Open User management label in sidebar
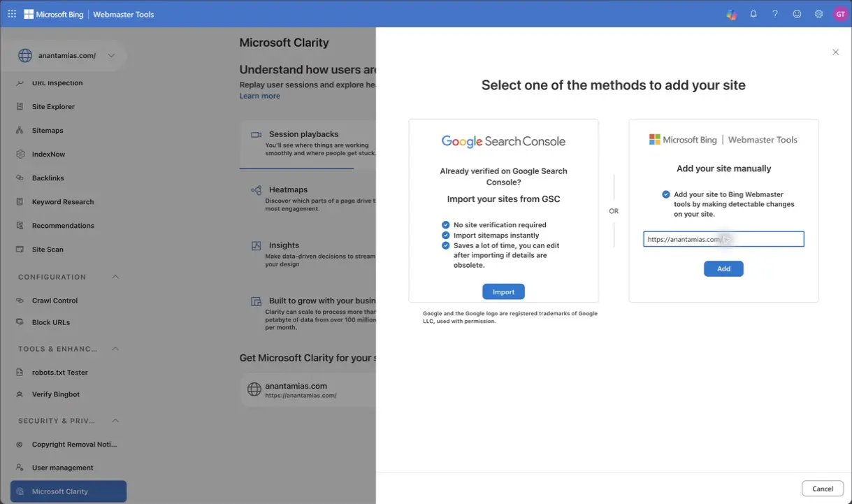 click(x=62, y=467)
